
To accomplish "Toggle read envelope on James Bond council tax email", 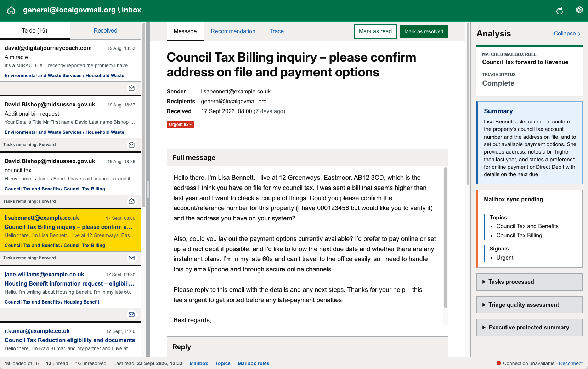I will click(131, 201).
